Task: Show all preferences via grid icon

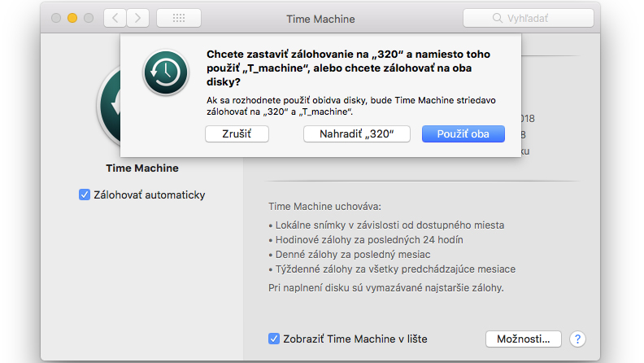Action: click(179, 18)
